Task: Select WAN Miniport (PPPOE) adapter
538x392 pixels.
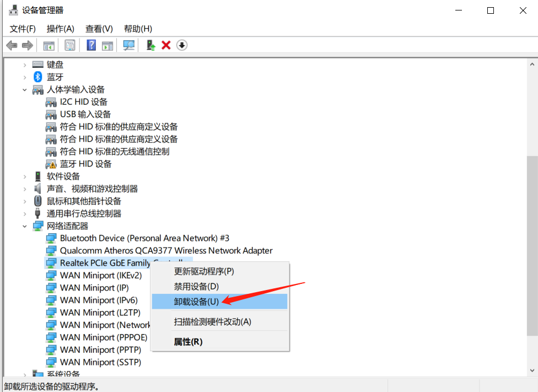Action: tap(104, 337)
